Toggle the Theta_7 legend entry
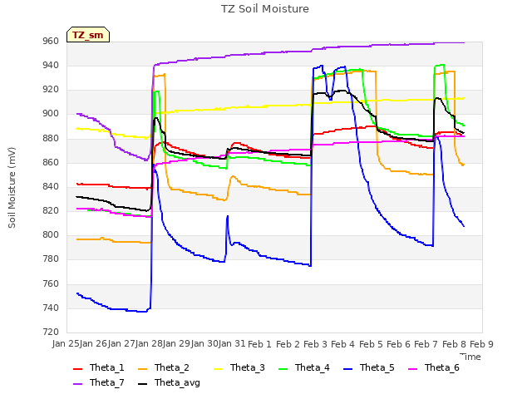 99,382
